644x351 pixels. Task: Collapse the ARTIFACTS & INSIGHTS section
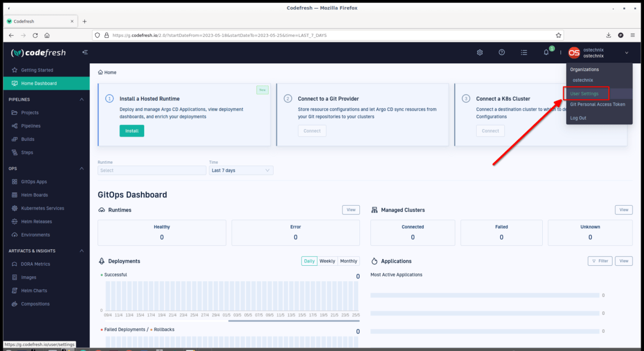pyautogui.click(x=81, y=251)
